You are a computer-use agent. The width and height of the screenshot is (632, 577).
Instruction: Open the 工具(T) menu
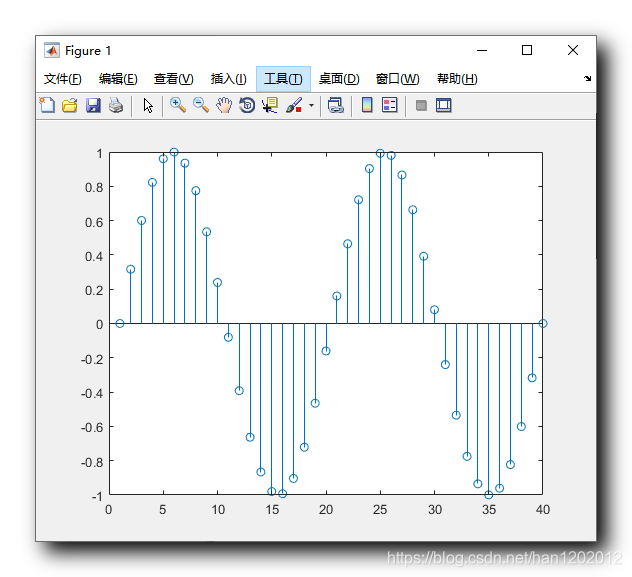click(283, 79)
